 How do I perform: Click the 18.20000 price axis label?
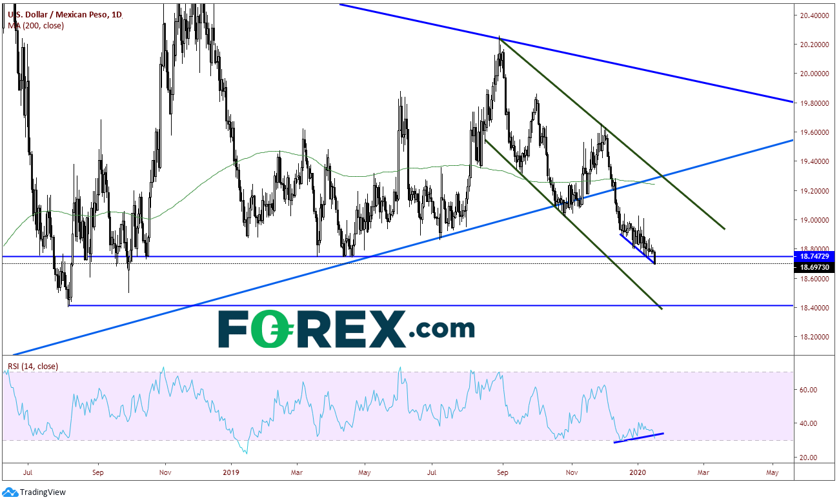[x=815, y=337]
